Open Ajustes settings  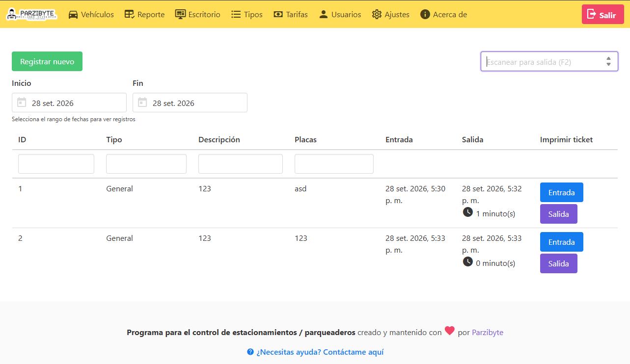click(x=391, y=15)
